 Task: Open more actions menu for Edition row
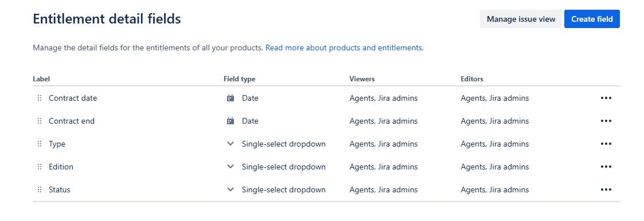point(606,167)
